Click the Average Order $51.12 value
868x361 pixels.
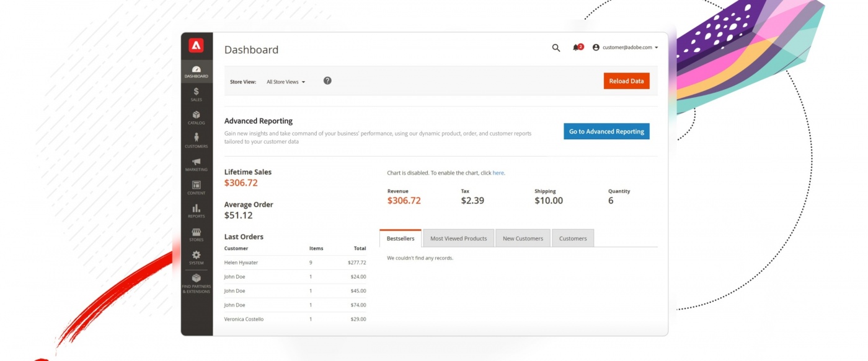[239, 215]
